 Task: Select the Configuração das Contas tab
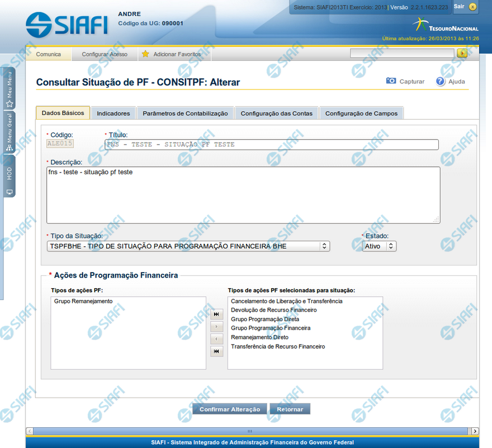tap(276, 113)
